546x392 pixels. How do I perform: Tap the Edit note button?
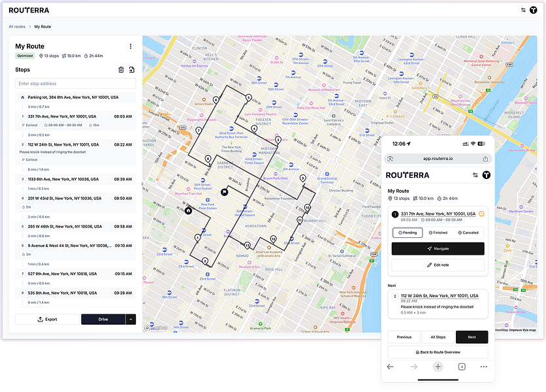[x=438, y=265]
